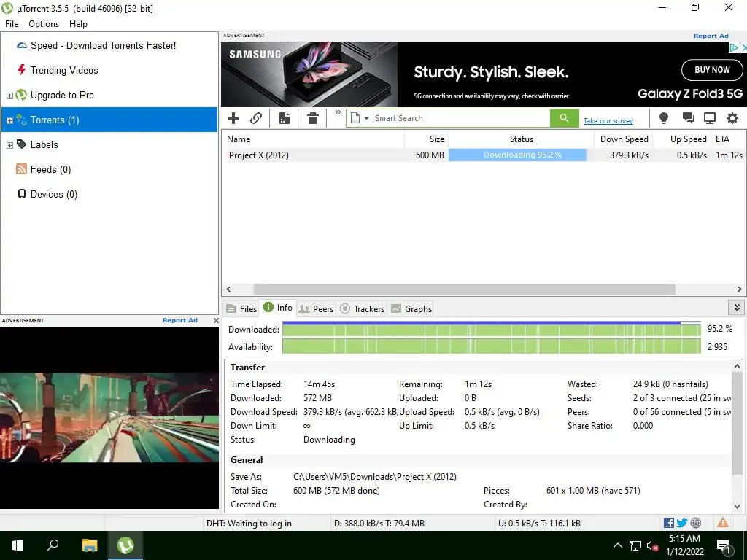The width and height of the screenshot is (747, 560).
Task: Expand the Labels tree node
Action: tap(9, 145)
